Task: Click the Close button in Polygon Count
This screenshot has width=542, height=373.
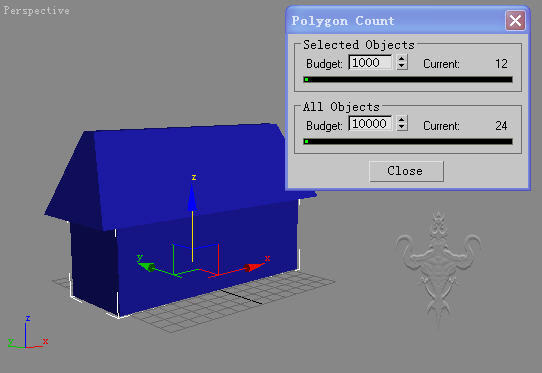Action: 406,171
